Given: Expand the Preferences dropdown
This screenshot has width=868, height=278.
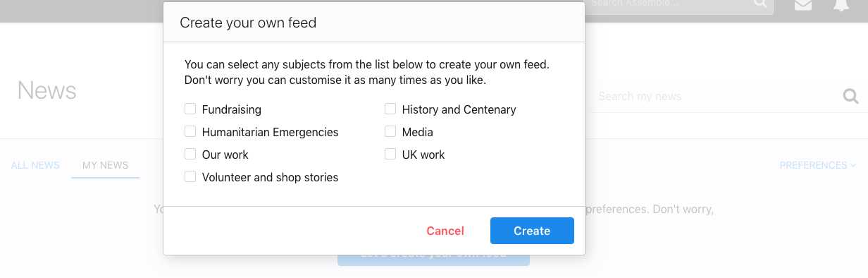Looking at the screenshot, I should pos(817,165).
